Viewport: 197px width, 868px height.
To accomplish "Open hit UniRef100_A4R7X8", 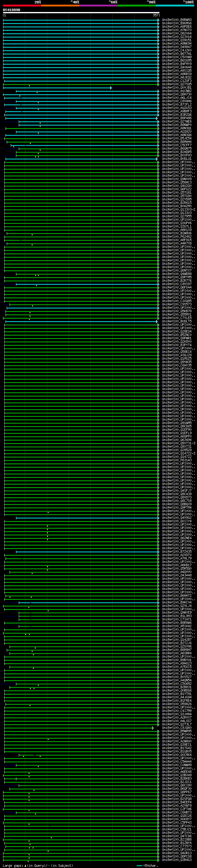I will [177, 243].
